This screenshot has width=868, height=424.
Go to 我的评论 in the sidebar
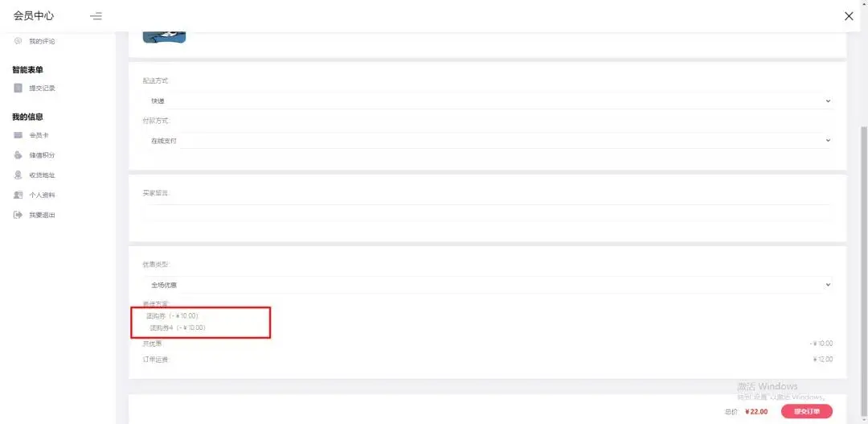click(42, 41)
